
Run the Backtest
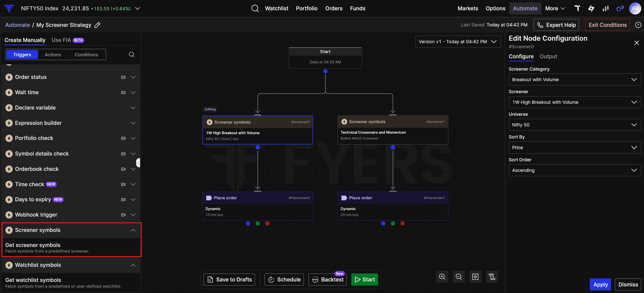pyautogui.click(x=328, y=279)
